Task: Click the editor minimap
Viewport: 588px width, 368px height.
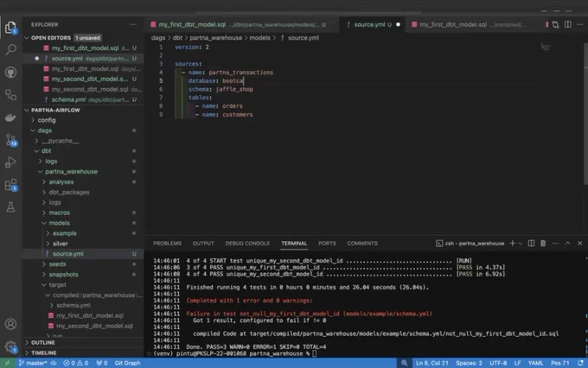Action: coord(546,48)
